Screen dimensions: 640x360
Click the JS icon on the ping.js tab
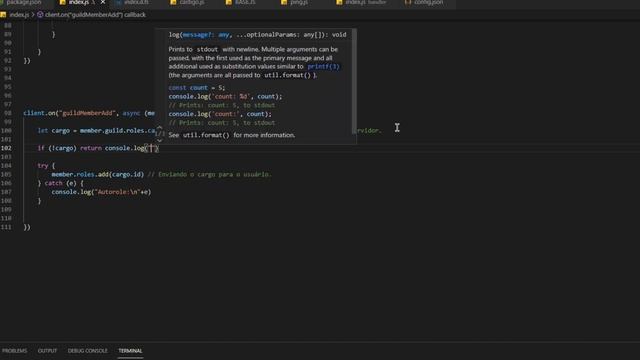pyautogui.click(x=284, y=2)
